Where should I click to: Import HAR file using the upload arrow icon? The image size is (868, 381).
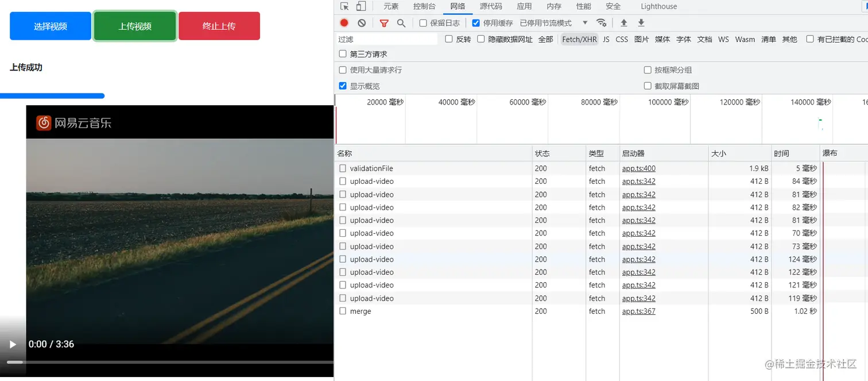coord(623,23)
